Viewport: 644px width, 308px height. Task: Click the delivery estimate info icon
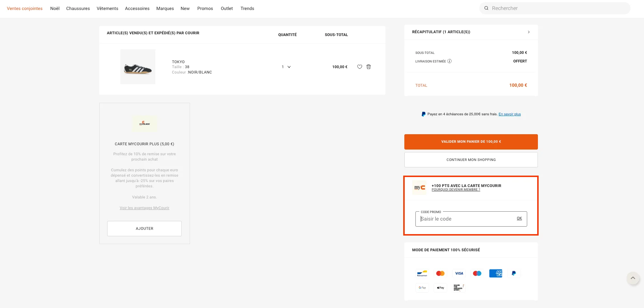click(449, 61)
